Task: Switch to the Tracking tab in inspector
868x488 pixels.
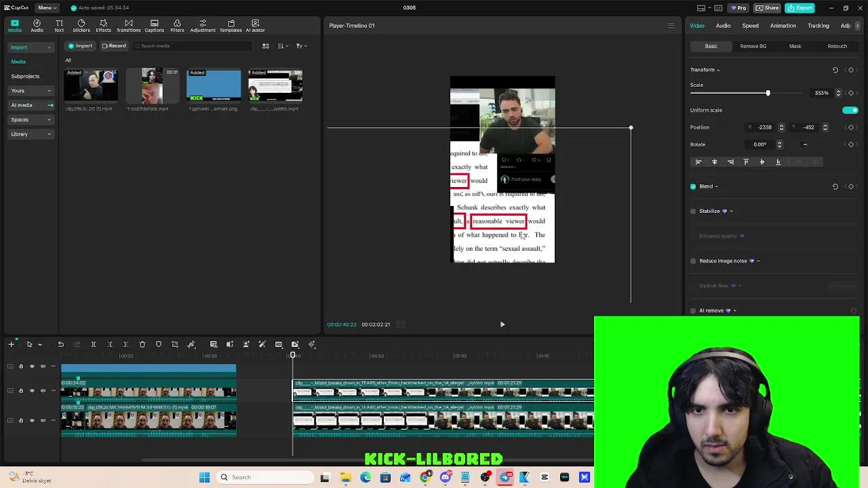Action: tap(818, 26)
